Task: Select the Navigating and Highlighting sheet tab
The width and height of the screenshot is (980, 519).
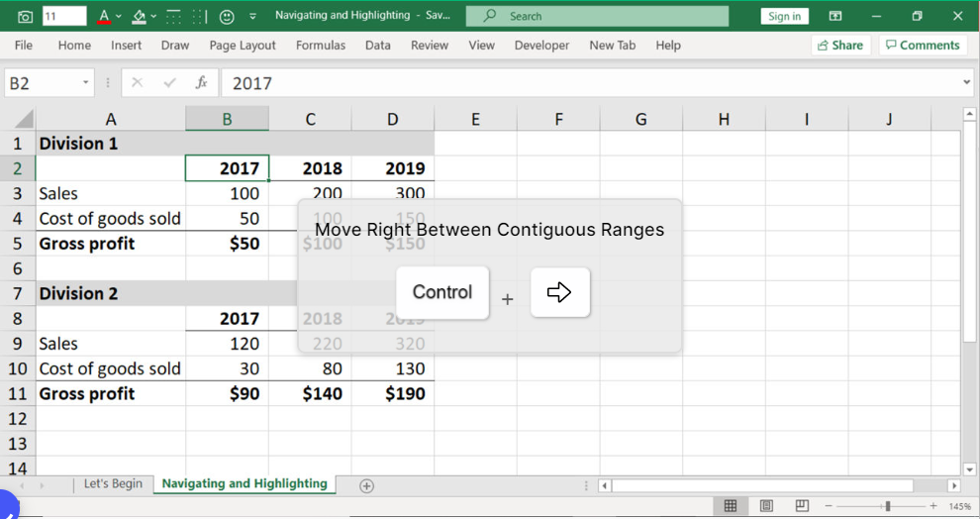Action: 245,483
